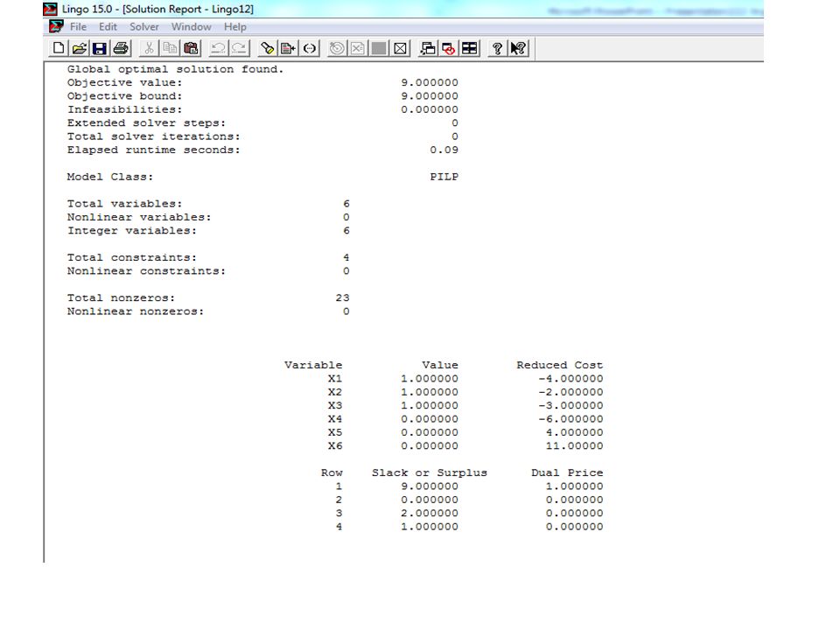The height and width of the screenshot is (630, 840).
Task: Click the X6 reduced cost 11.00000
Action: [574, 445]
